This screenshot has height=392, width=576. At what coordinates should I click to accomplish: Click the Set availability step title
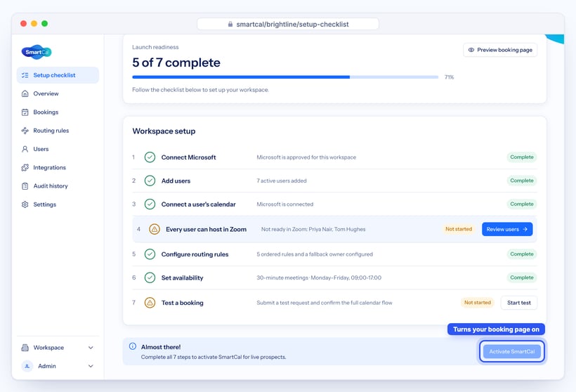182,277
